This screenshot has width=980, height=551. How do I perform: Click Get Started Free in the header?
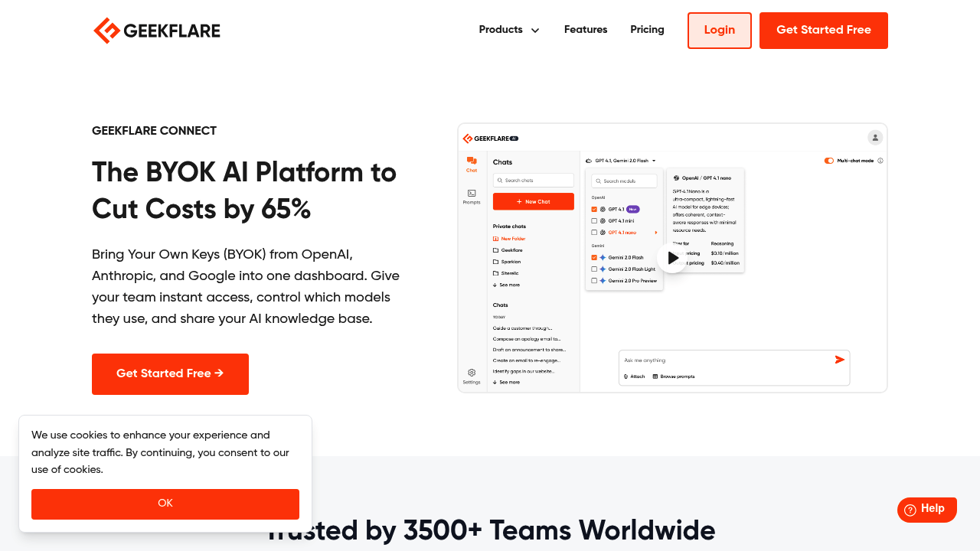click(x=824, y=31)
